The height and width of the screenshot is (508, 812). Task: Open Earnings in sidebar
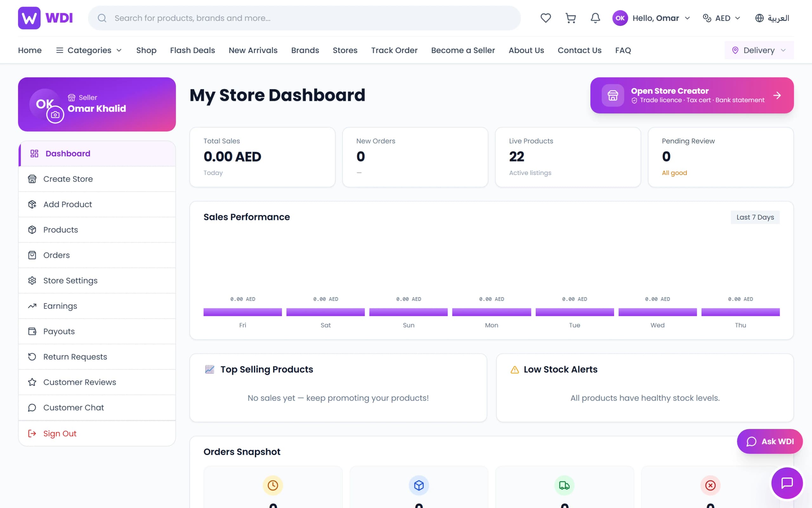(97, 306)
